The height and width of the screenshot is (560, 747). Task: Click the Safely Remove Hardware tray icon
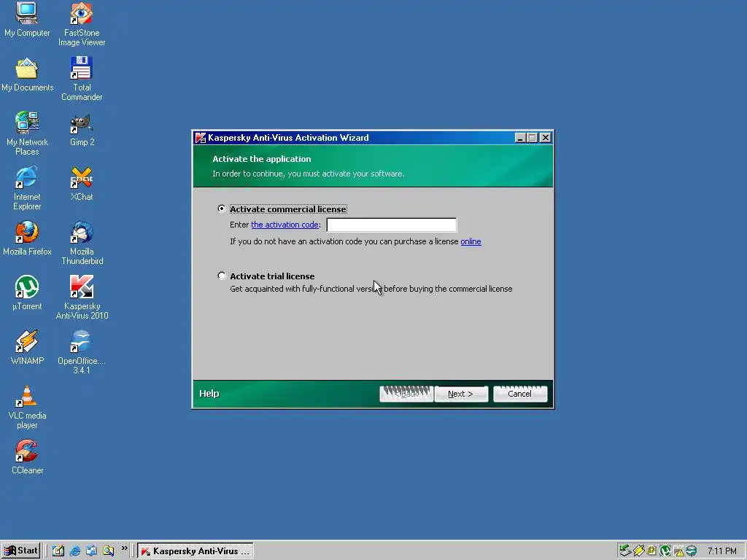click(625, 551)
